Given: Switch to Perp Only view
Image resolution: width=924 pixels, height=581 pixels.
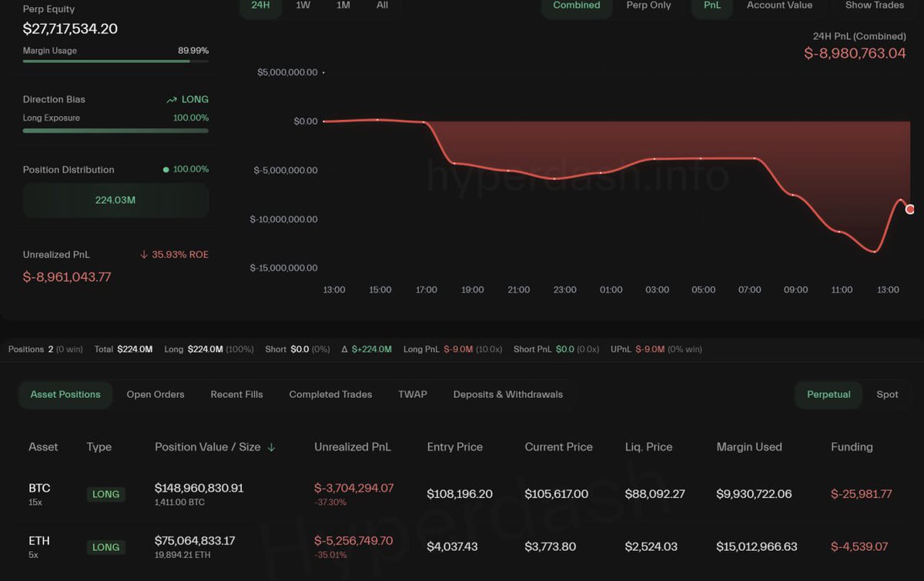Looking at the screenshot, I should [x=648, y=5].
